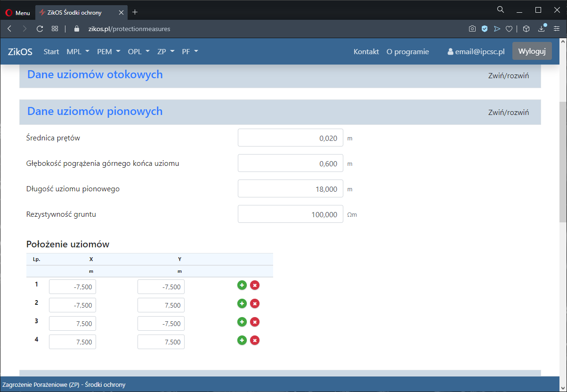Collapse the Dane uziomów pionowych section
Viewport: 567px width, 392px height.
[x=509, y=113]
